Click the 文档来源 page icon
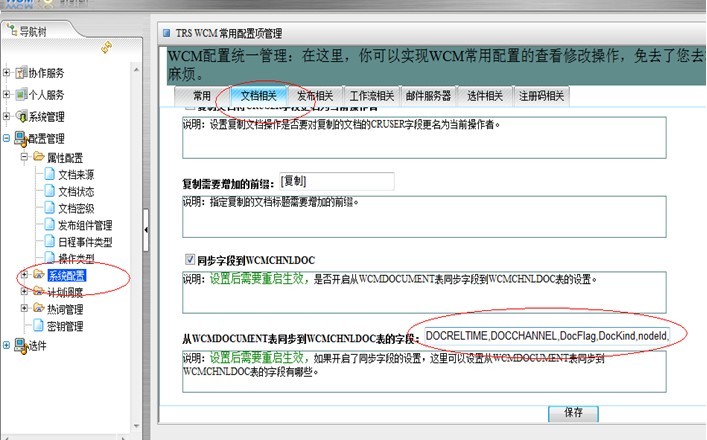 pyautogui.click(x=49, y=174)
